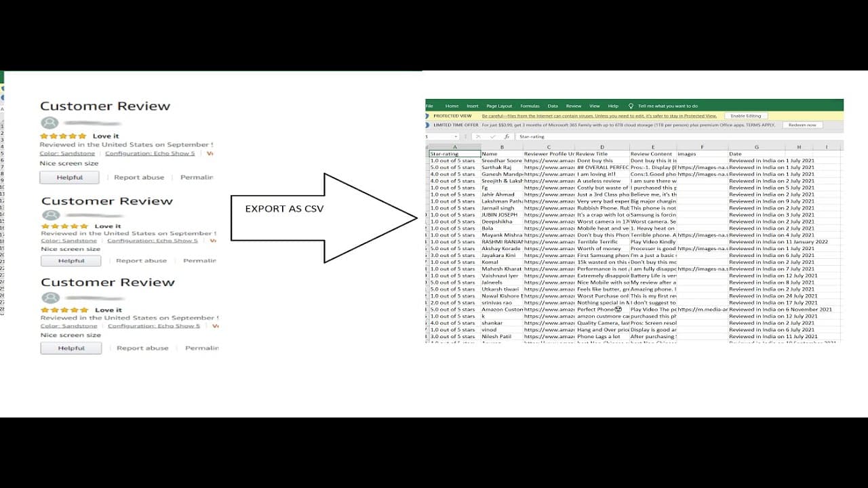
Task: Click the third review's profile avatar icon
Action: point(50,298)
